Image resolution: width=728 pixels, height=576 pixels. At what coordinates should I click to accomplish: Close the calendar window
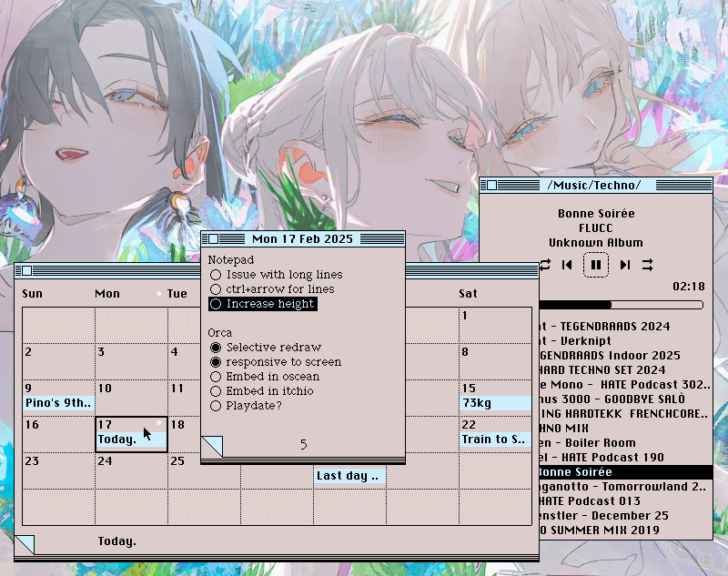pos(27,270)
